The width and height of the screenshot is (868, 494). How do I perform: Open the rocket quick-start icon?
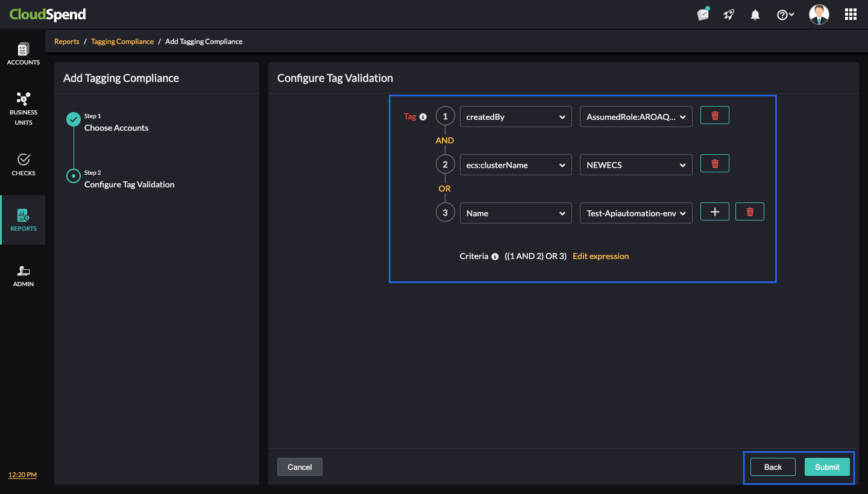click(729, 15)
